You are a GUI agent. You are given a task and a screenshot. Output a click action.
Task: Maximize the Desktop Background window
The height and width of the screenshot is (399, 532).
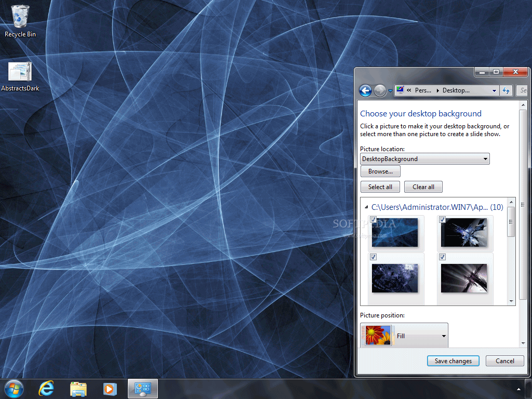(x=496, y=72)
